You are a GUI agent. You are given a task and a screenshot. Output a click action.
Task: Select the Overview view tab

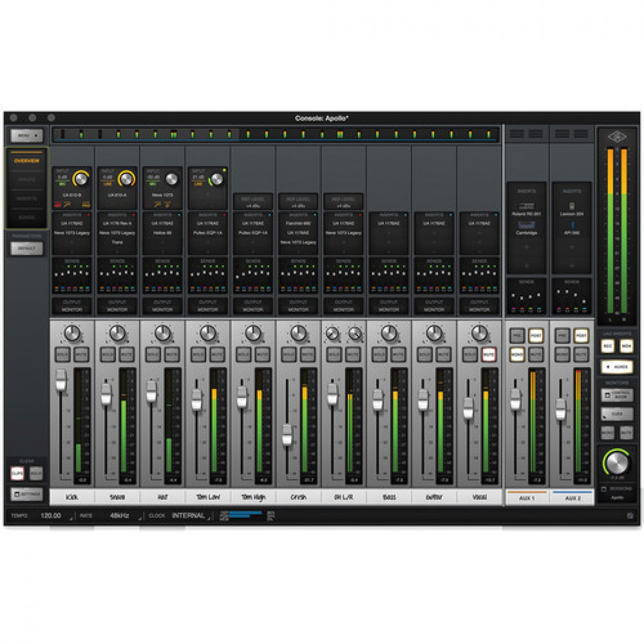tap(27, 161)
